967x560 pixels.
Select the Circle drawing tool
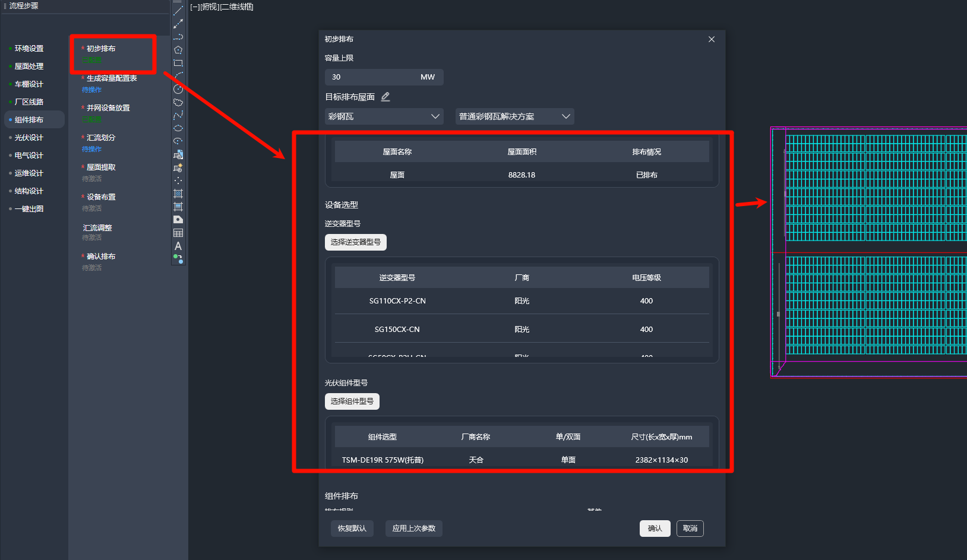178,89
